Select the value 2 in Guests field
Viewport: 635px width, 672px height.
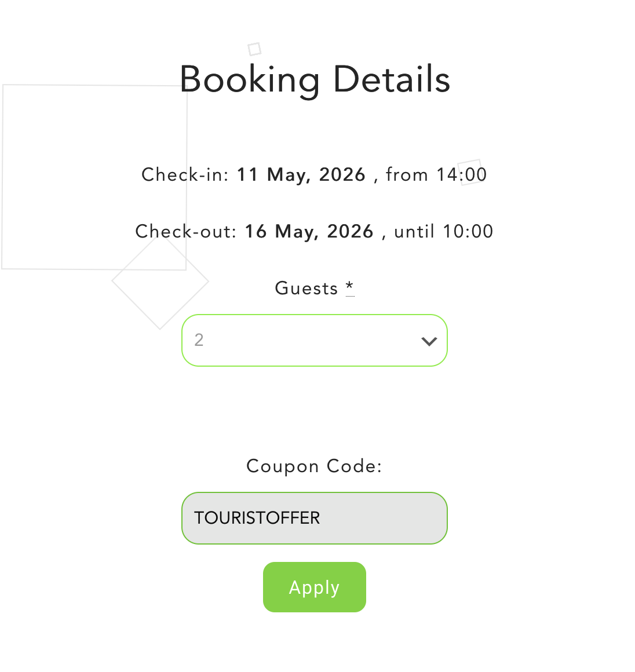pyautogui.click(x=199, y=340)
